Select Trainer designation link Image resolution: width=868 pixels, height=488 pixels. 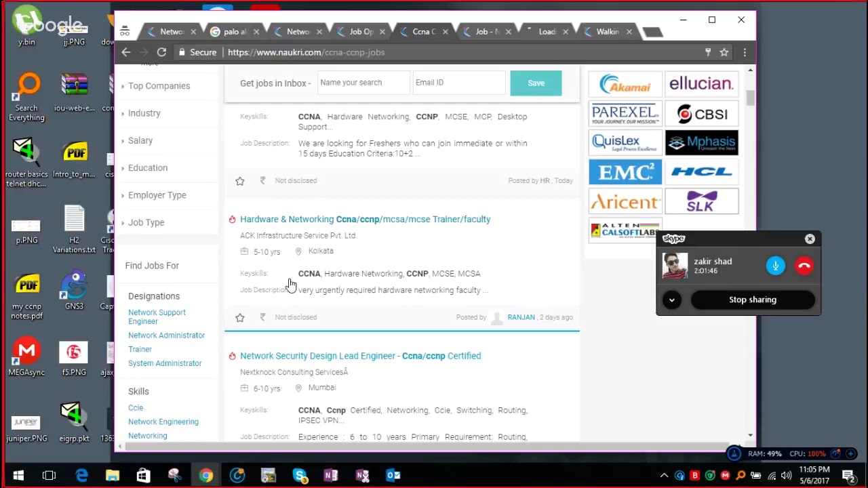(140, 350)
